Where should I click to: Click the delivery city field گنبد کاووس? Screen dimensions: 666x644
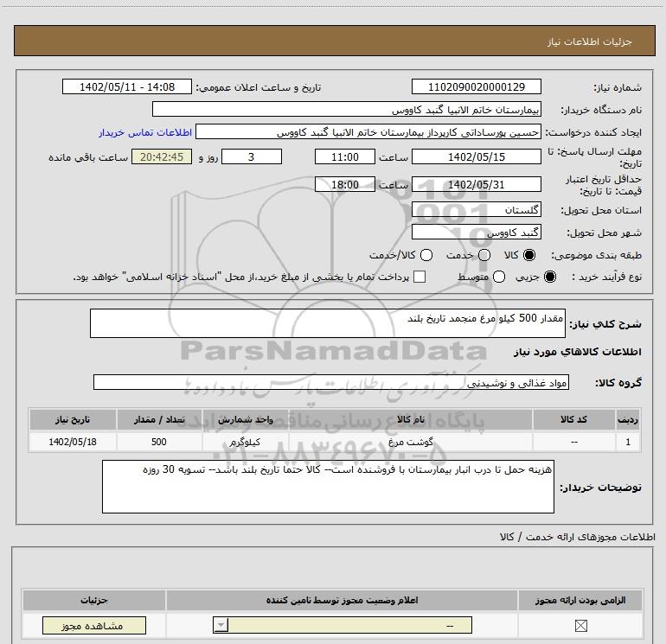click(x=476, y=232)
